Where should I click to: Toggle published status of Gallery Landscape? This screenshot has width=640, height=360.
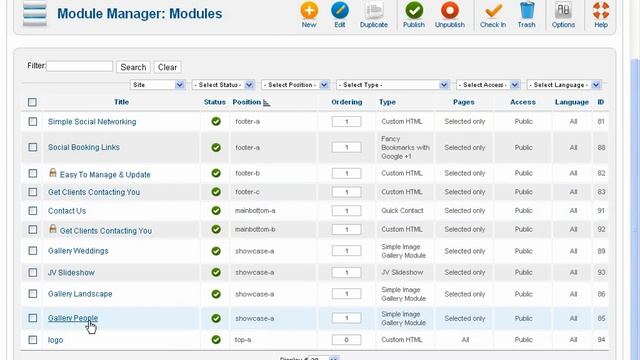[216, 294]
